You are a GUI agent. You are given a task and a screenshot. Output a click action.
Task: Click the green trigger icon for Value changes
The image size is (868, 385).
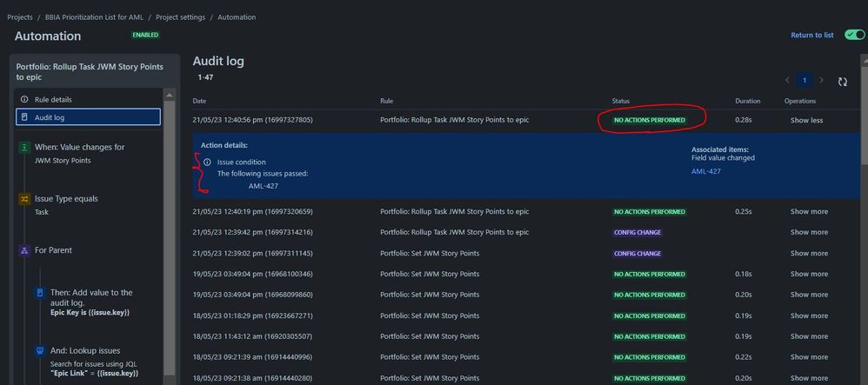(x=24, y=147)
